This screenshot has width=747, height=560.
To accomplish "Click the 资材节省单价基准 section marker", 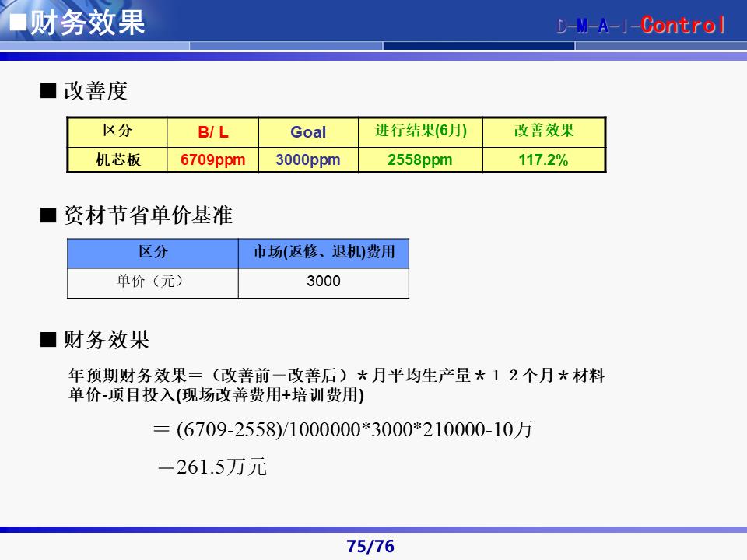I will (x=47, y=217).
